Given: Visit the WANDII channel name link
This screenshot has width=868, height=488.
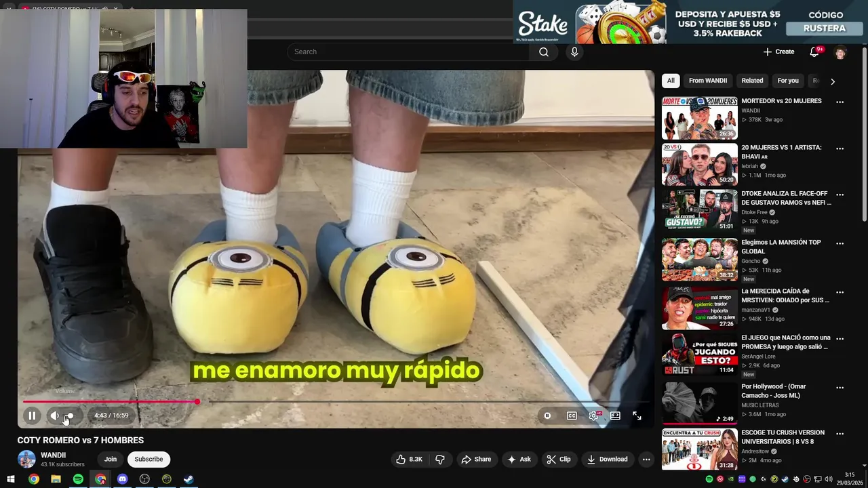Looking at the screenshot, I should 54,455.
